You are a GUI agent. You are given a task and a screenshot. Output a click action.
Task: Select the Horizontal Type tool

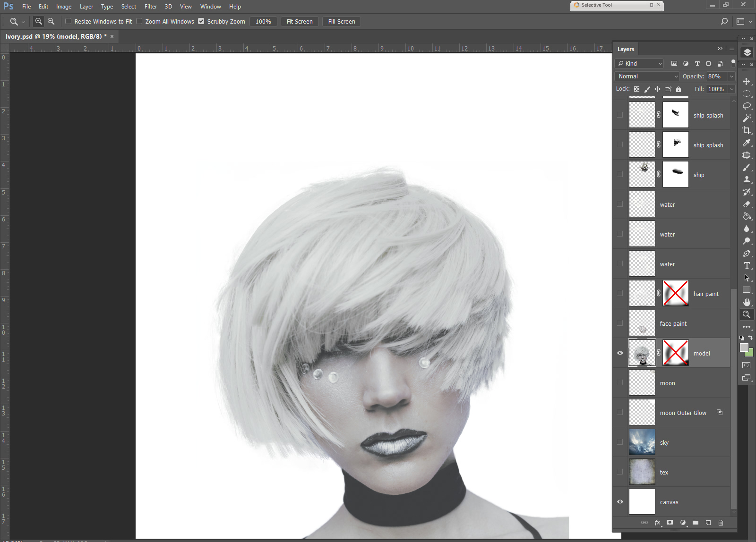click(747, 265)
